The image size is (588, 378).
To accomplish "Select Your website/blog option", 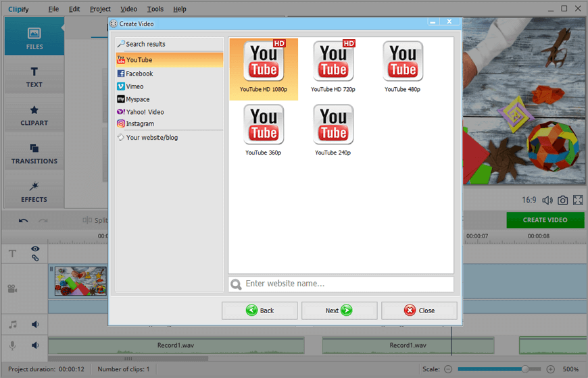I will coord(170,138).
